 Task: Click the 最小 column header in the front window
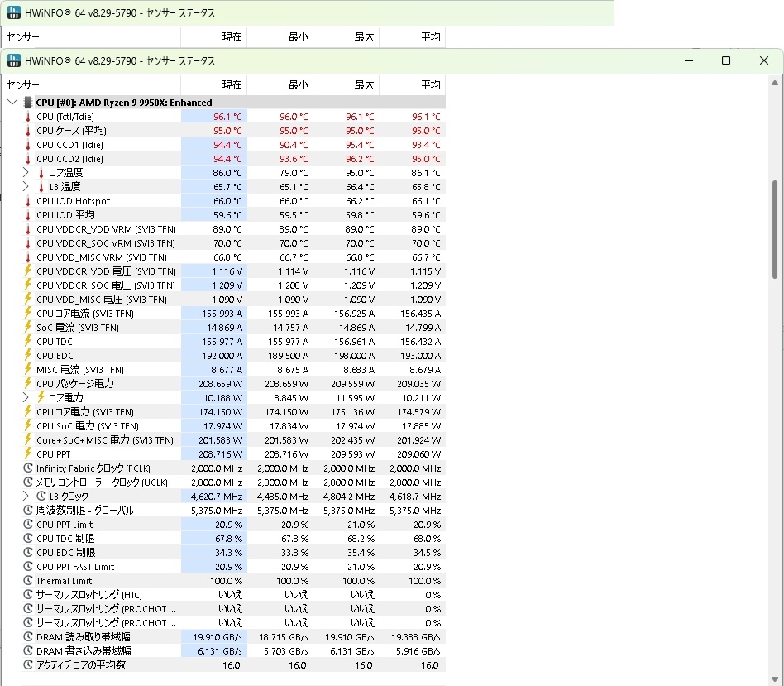tap(280, 85)
